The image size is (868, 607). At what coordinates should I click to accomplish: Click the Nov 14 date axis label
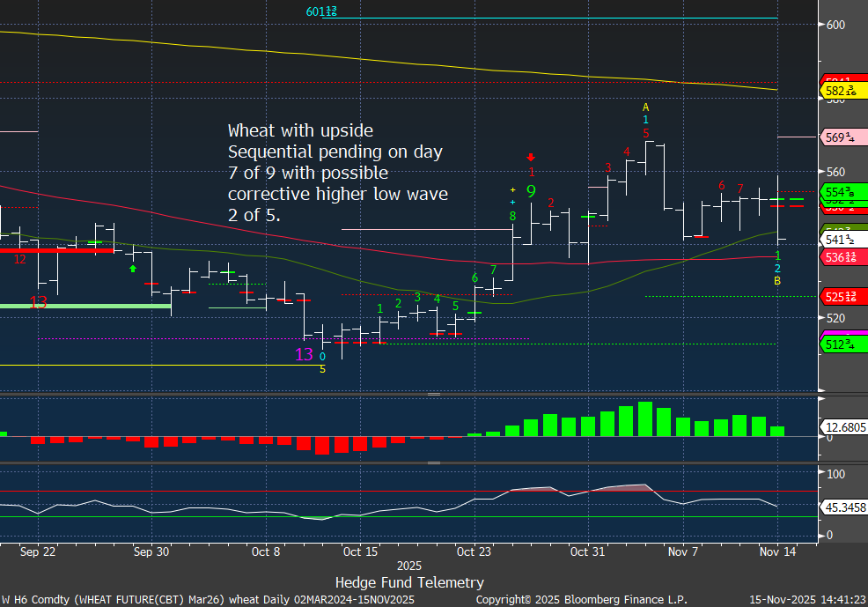coord(777,551)
